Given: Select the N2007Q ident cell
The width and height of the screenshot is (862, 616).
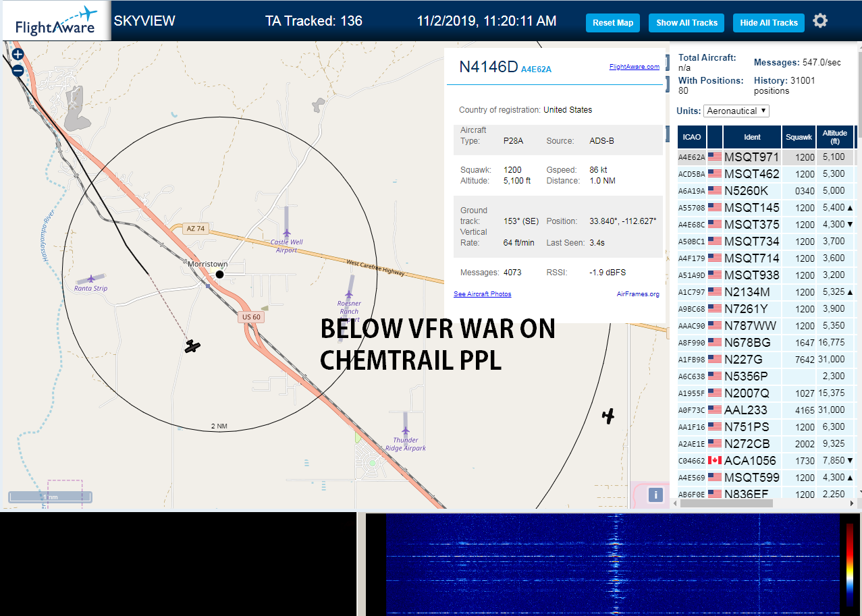Looking at the screenshot, I should click(752, 393).
